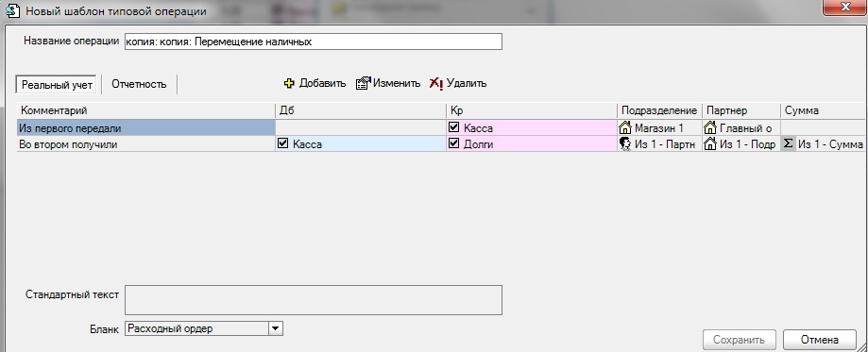Screen dimensions: 868x352
Task: Click the window title bar app icon
Action: [12, 11]
